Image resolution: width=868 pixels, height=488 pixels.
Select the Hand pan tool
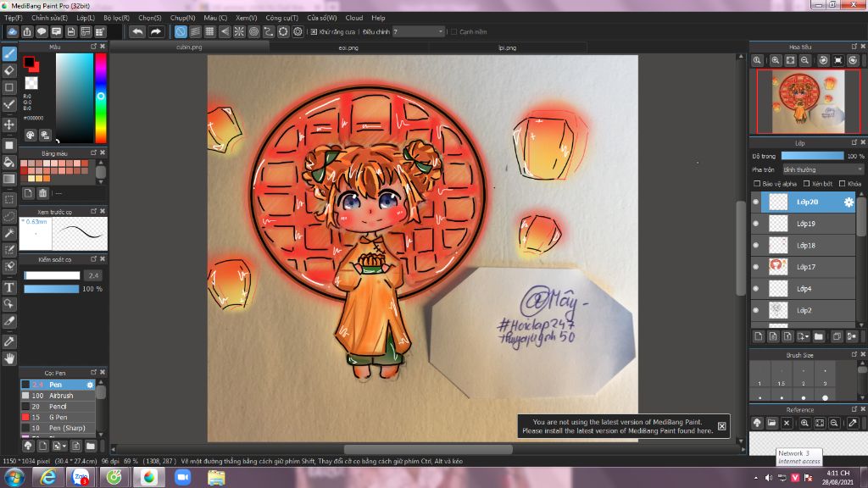(x=9, y=358)
